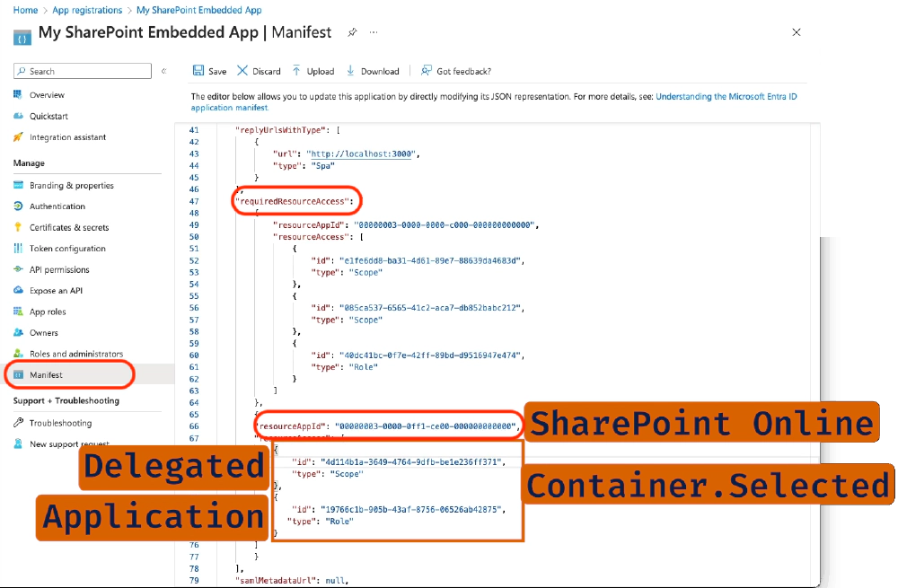Open Roles and administrators page

[x=76, y=354]
